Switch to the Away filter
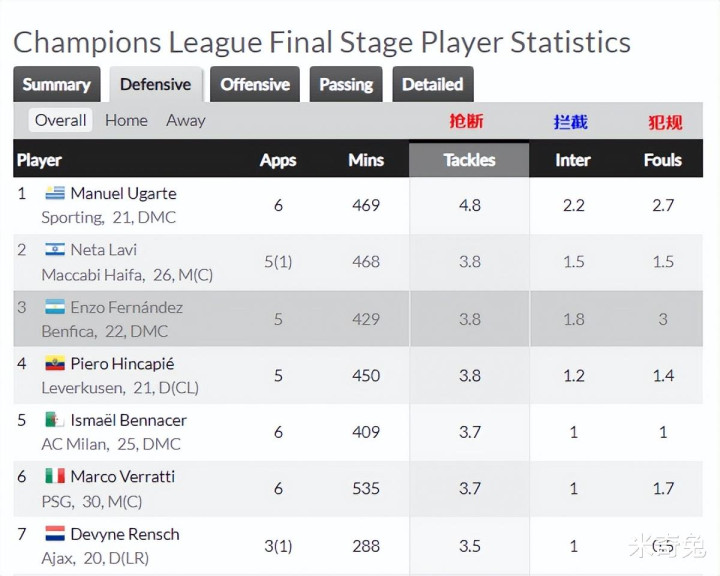Screen dimensions: 720x576 186,120
